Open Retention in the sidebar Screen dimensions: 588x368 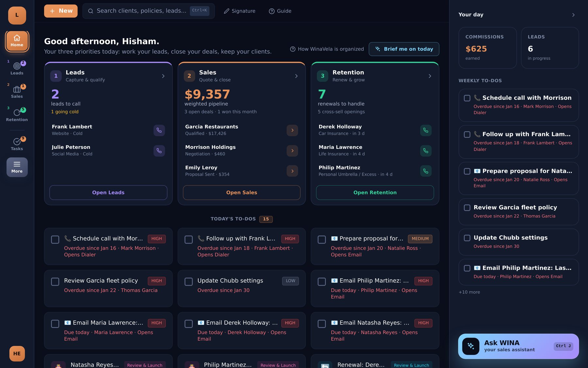[17, 114]
